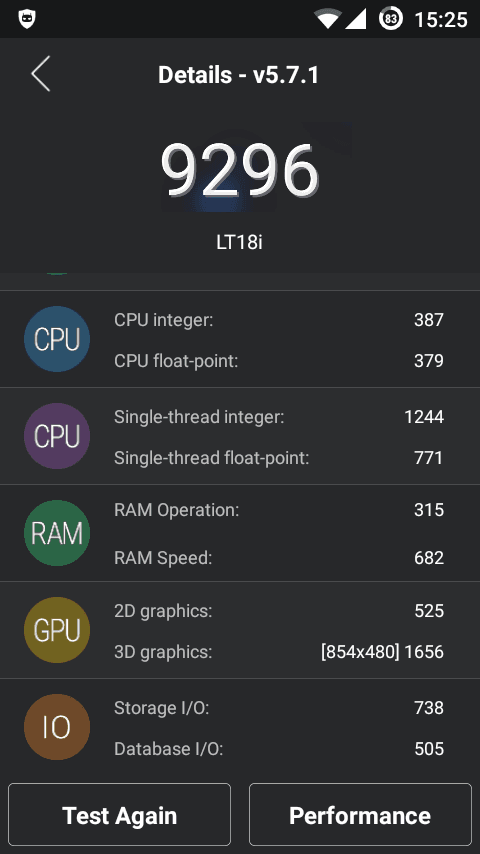Tap the back arrow icon
The width and height of the screenshot is (480, 854).
[x=41, y=74]
